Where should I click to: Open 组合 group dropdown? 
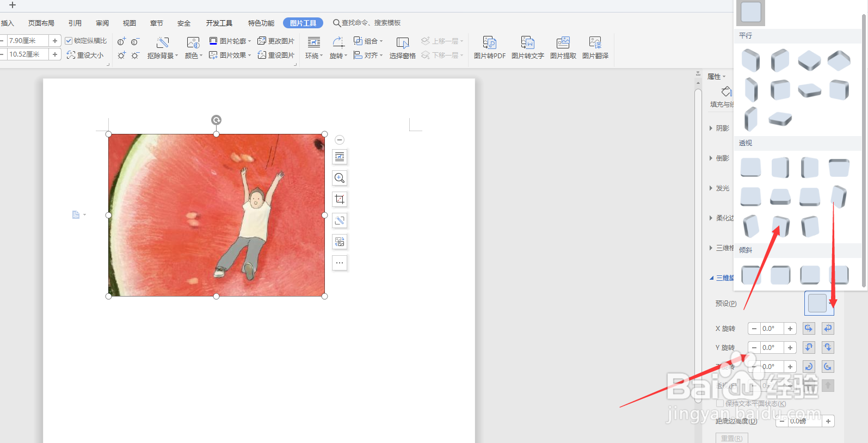point(368,41)
